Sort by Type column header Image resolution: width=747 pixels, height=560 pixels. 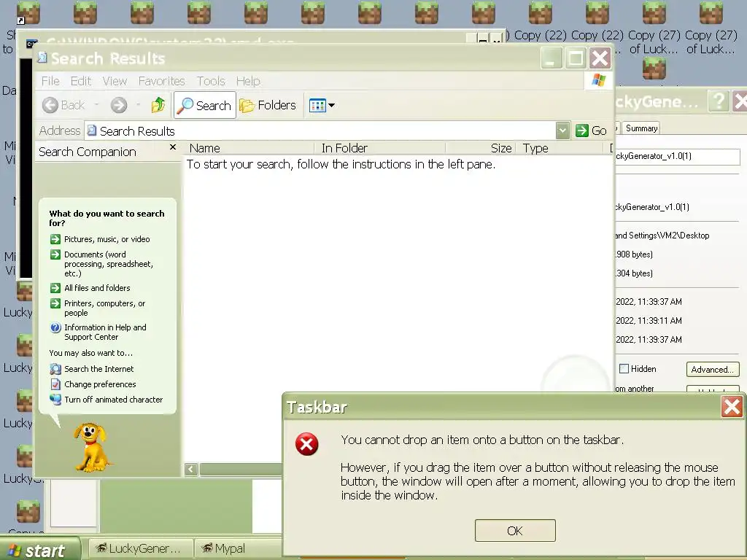[x=560, y=148]
